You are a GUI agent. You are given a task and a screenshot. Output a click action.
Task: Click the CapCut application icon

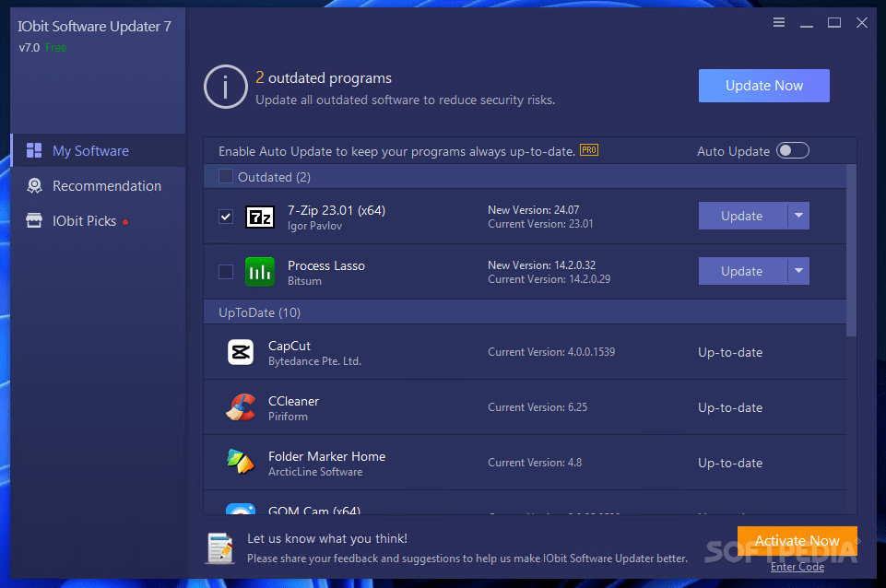coord(241,352)
